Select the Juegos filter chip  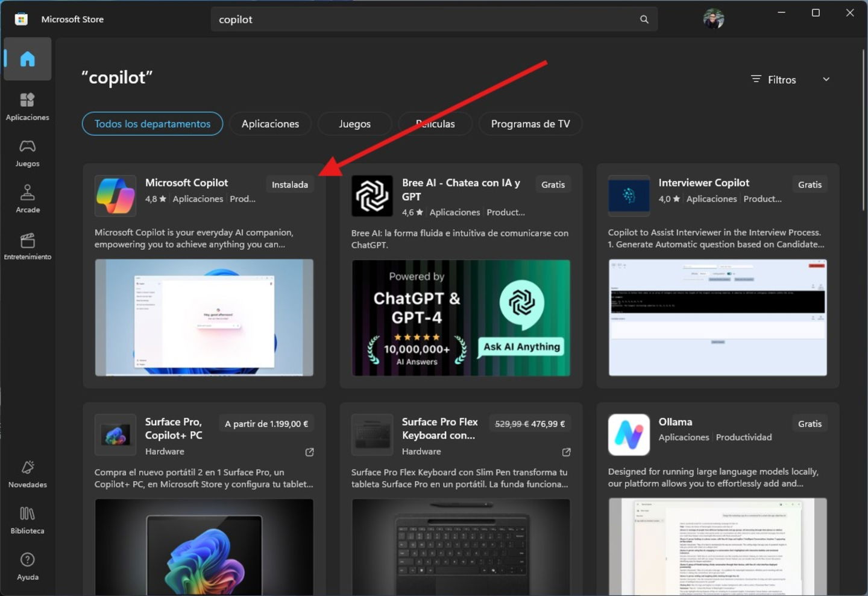tap(354, 124)
